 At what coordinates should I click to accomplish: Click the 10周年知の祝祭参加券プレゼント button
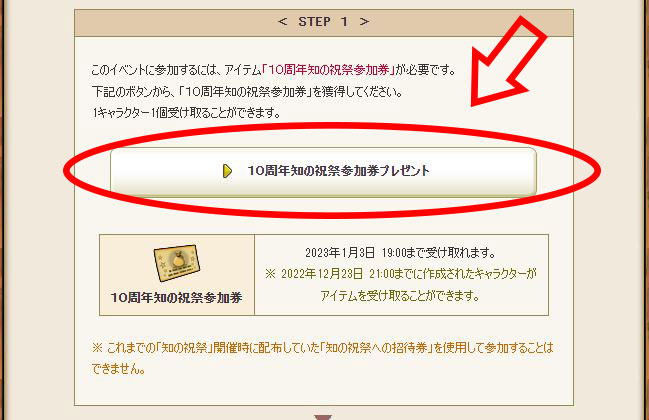[x=323, y=171]
